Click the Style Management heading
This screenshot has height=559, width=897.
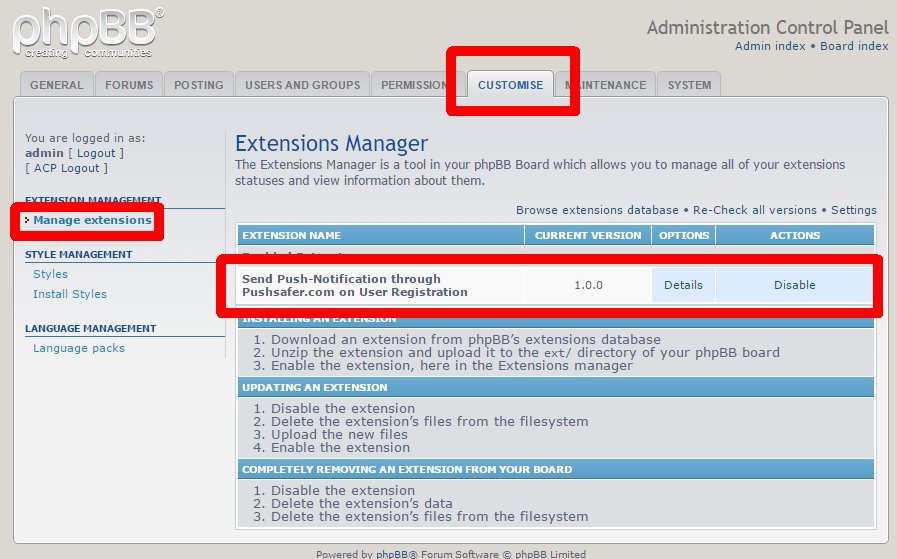pyautogui.click(x=78, y=254)
